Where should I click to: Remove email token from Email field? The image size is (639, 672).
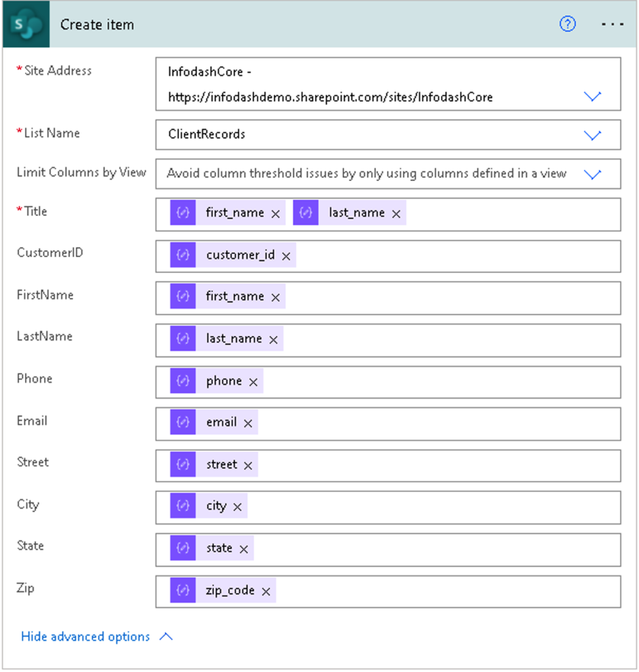248,423
